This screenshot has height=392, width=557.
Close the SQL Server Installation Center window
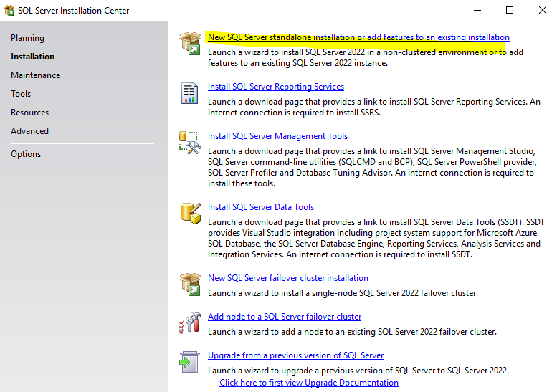point(542,10)
